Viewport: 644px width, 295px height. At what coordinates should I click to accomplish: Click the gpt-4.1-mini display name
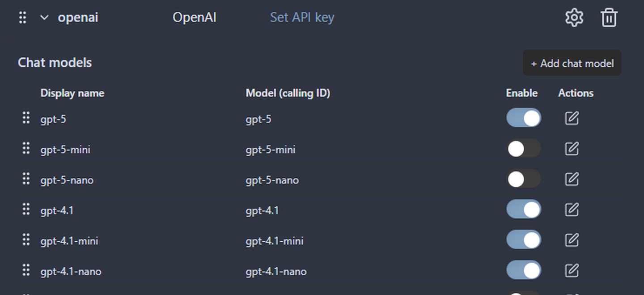pyautogui.click(x=69, y=241)
